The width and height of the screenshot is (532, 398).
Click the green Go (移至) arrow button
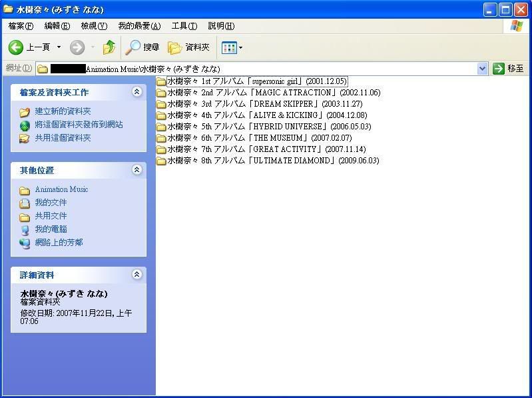(x=499, y=69)
